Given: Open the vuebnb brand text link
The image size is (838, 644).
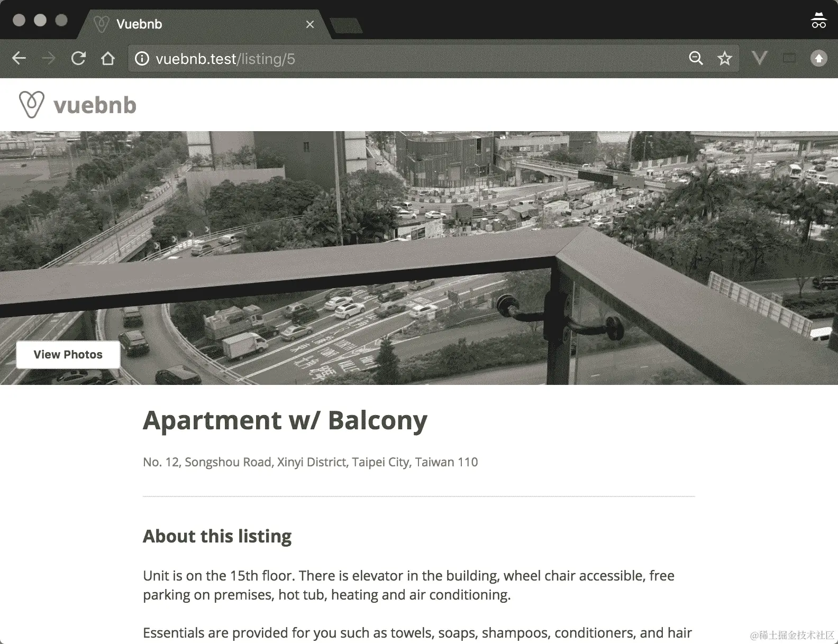Looking at the screenshot, I should point(95,105).
